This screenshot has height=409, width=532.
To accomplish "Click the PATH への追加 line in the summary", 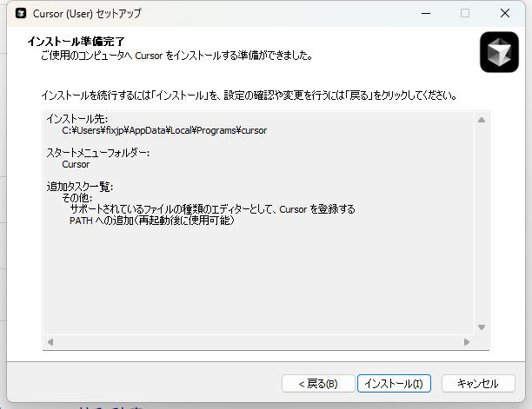I will 152,221.
